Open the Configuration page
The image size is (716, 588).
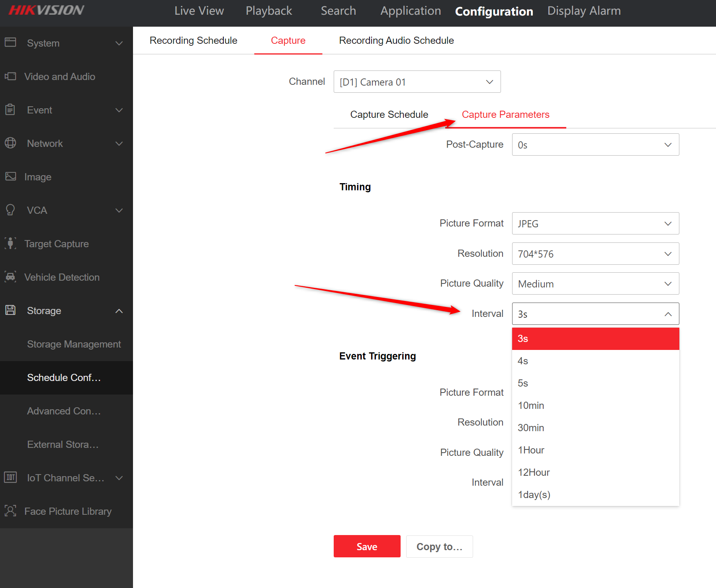point(494,11)
